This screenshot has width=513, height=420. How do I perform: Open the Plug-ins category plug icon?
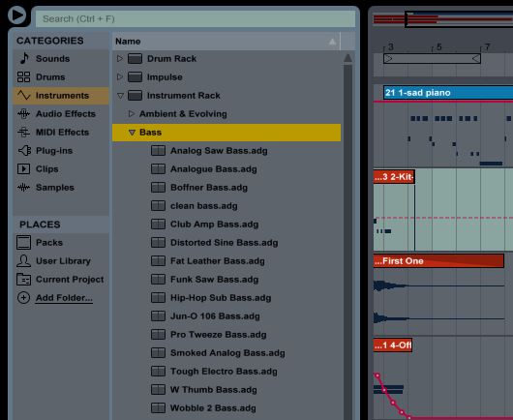click(x=24, y=150)
